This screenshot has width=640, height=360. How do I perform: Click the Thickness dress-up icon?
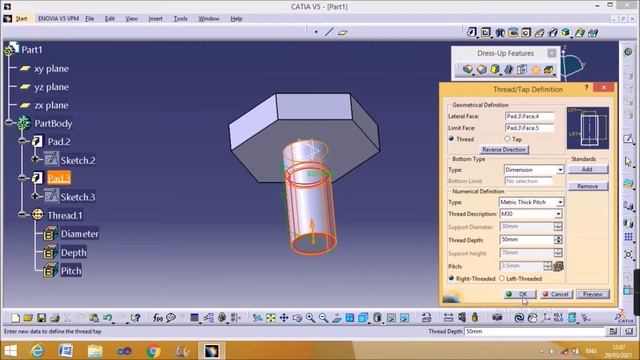[522, 69]
